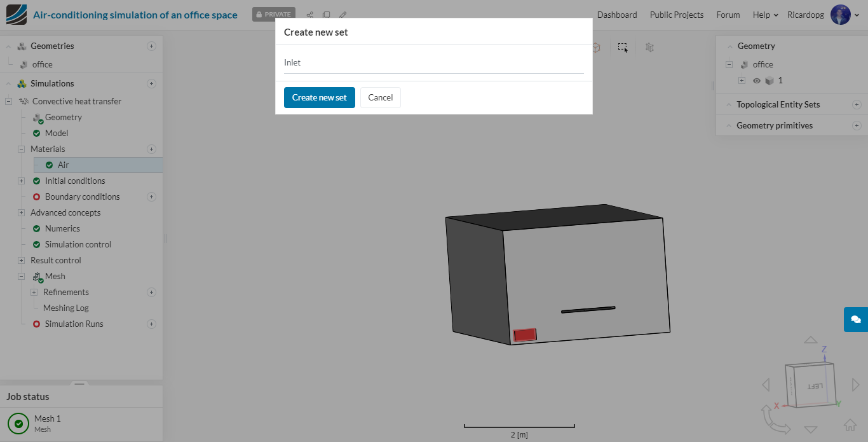
Task: Add a mesh refinement with the plus icon
Action: tap(151, 292)
